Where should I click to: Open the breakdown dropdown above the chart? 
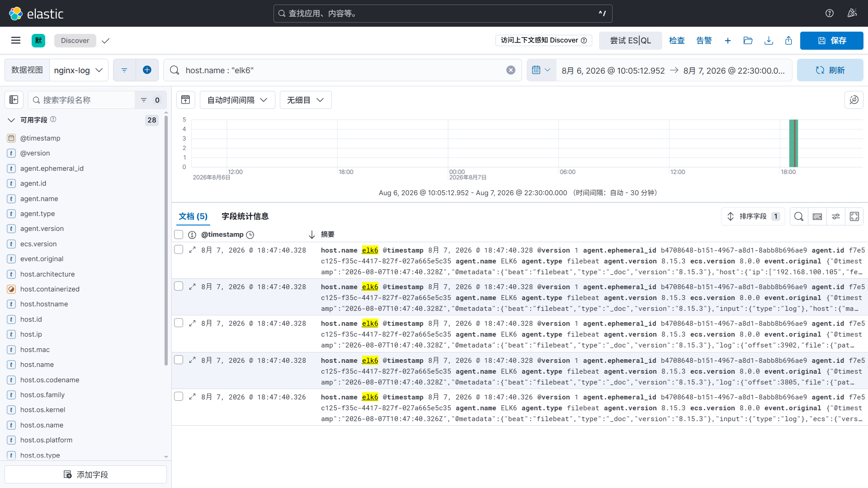(x=306, y=100)
